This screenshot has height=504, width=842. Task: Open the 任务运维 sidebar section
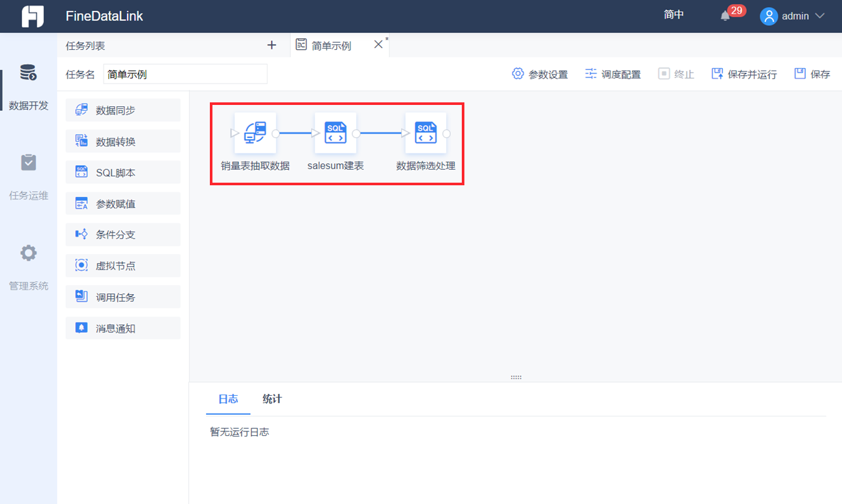(x=28, y=177)
